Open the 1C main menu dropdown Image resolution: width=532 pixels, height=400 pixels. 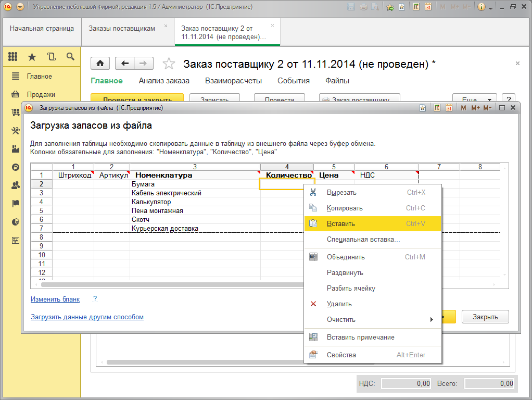pos(20,7)
